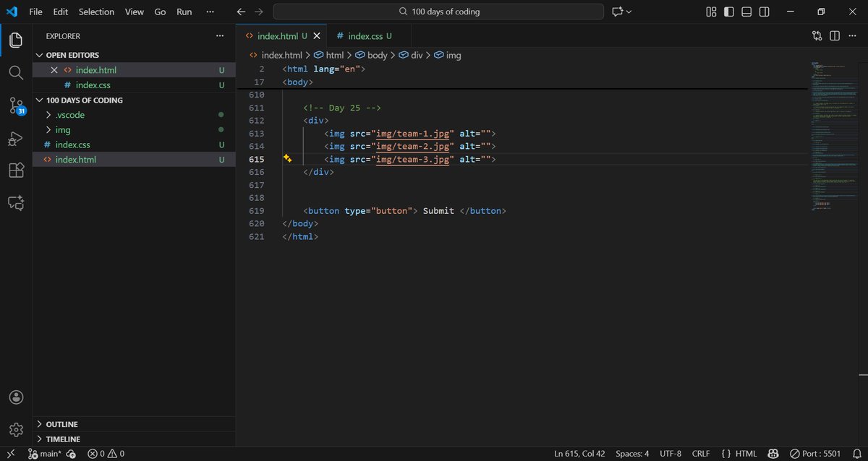Image resolution: width=868 pixels, height=461 pixels.
Task: Click the command center search box
Action: [x=438, y=12]
